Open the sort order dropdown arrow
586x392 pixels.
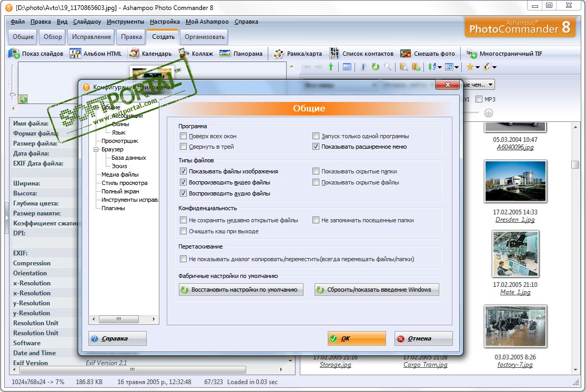pyautogui.click(x=440, y=67)
